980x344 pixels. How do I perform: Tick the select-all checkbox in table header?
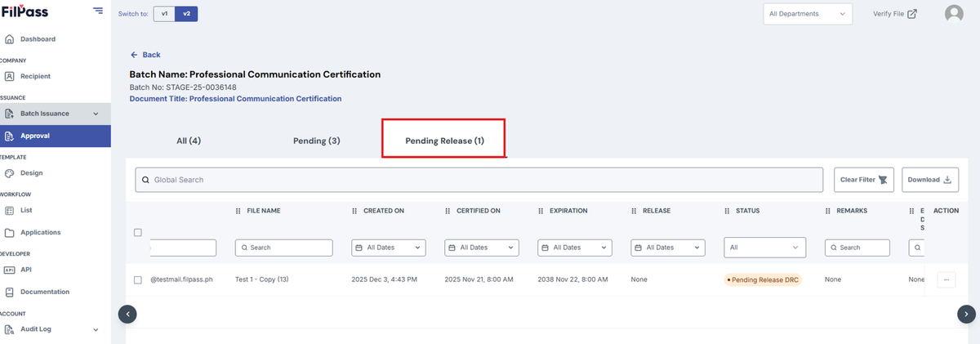click(x=137, y=232)
